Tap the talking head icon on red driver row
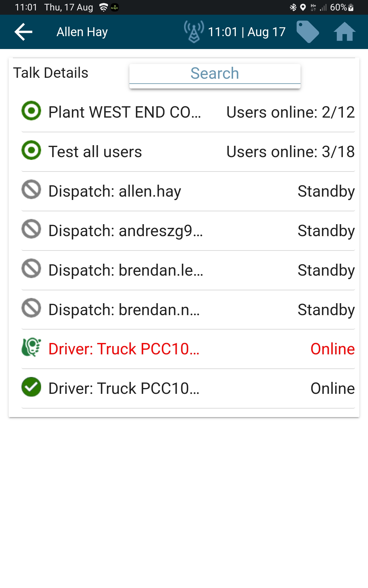The image size is (368, 588). [x=31, y=347]
